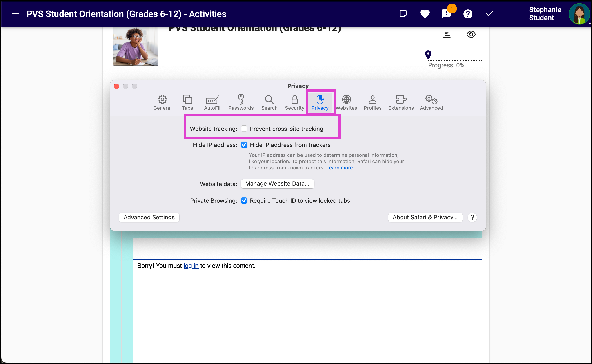Switch to the Websites settings tab

[346, 102]
